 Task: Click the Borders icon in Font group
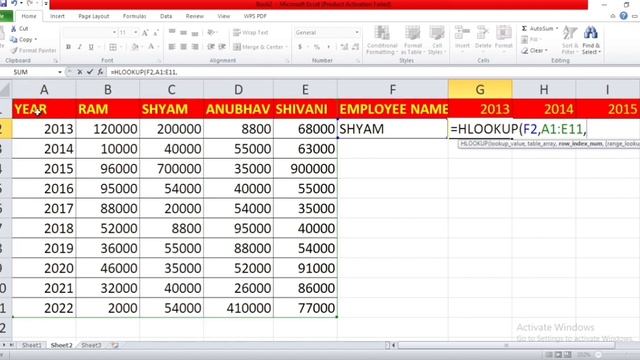point(113,47)
